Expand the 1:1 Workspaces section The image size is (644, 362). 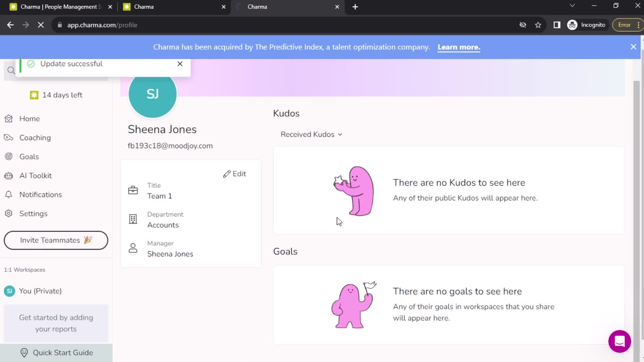click(x=24, y=269)
